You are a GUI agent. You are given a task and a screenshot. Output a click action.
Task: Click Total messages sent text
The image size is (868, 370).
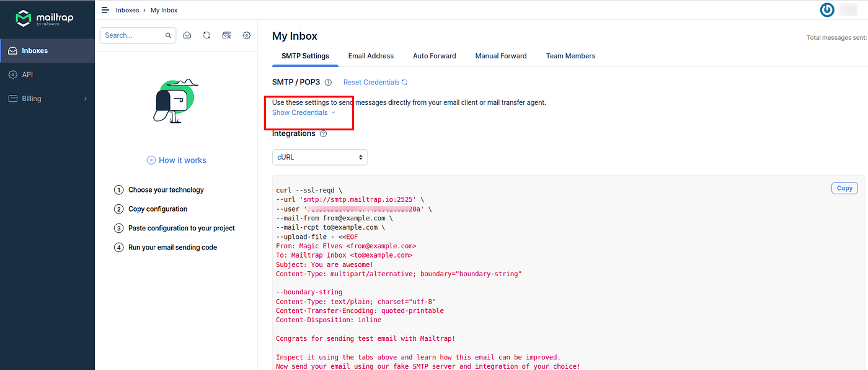836,38
